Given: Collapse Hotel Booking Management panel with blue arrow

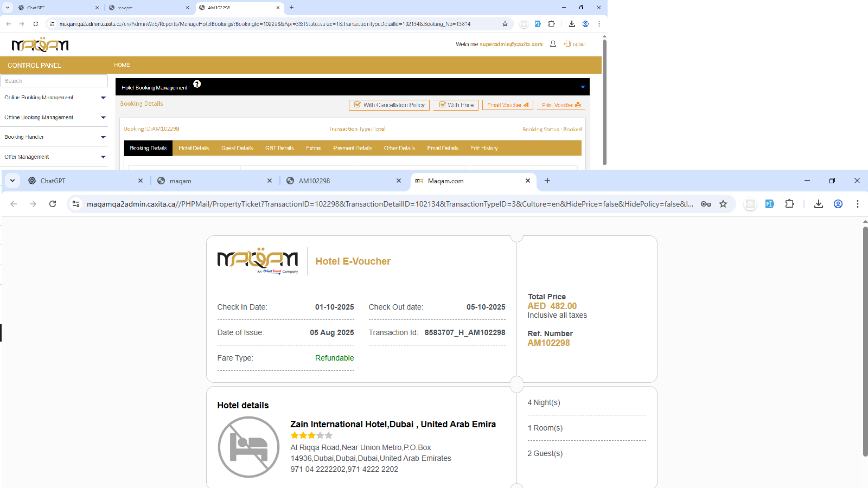Looking at the screenshot, I should click(583, 87).
